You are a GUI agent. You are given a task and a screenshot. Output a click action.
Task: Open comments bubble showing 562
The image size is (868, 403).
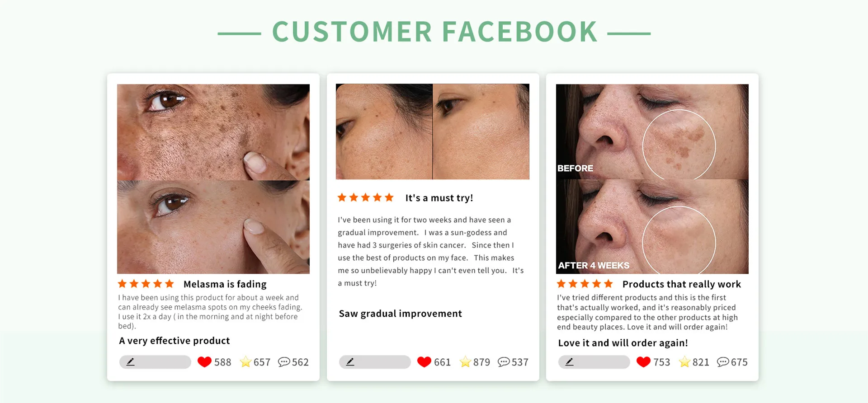[x=284, y=362]
